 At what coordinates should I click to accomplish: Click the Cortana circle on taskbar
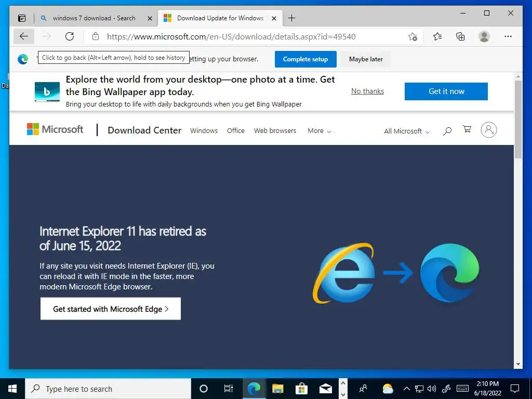pyautogui.click(x=204, y=389)
